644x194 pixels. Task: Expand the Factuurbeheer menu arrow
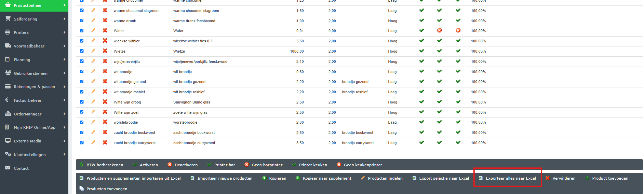[x=64, y=100]
